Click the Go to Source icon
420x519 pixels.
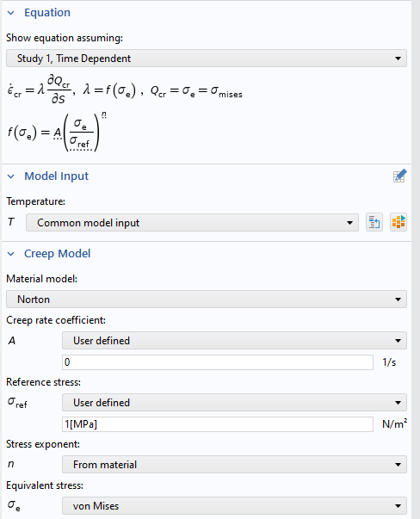[374, 222]
